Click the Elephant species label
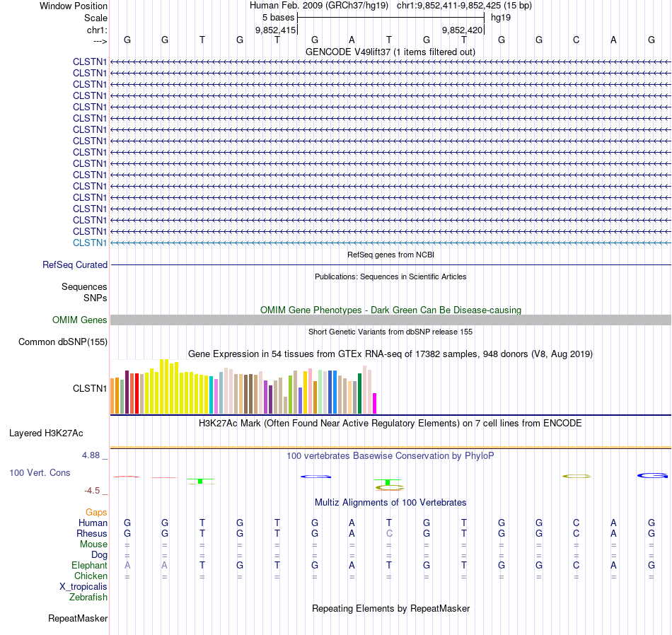 click(89, 566)
